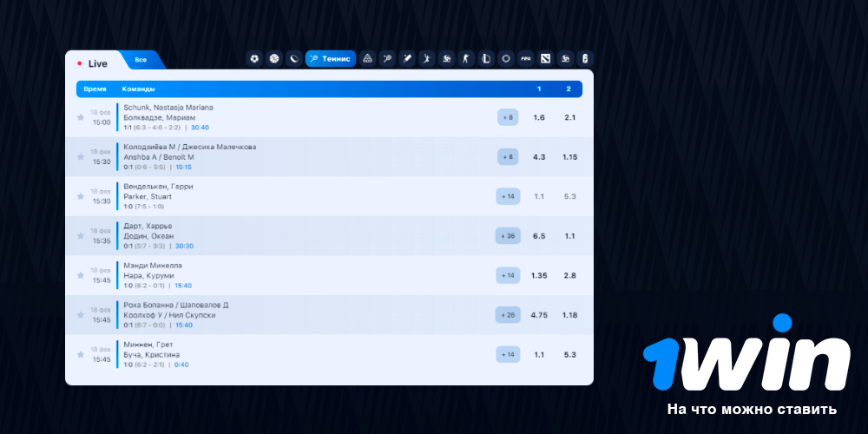This screenshot has height=434, width=868.
Task: Choose odds 6.5 for Дарт, Харрье
Action: click(x=539, y=236)
